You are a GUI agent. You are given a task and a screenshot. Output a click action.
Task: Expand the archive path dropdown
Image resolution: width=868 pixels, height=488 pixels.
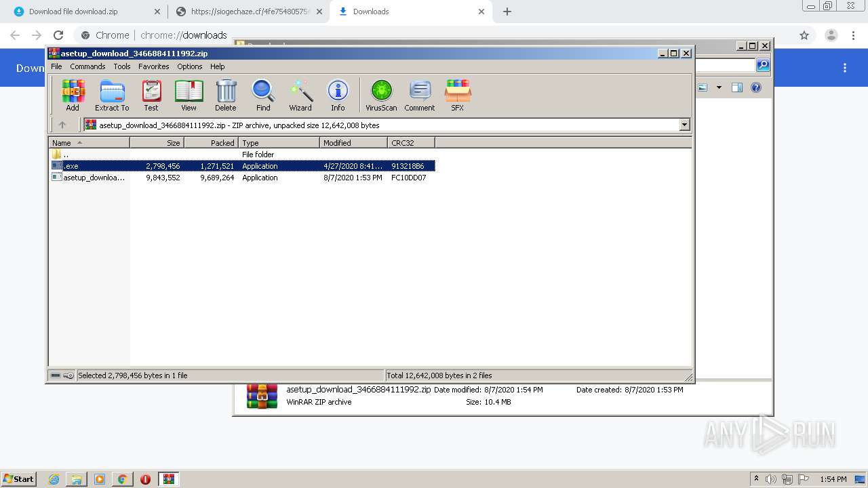(x=684, y=125)
